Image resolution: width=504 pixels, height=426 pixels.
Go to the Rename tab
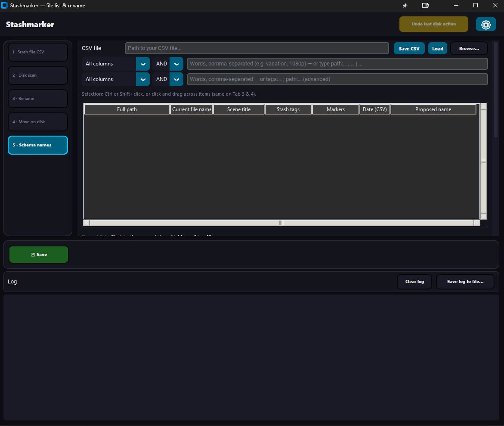(38, 99)
